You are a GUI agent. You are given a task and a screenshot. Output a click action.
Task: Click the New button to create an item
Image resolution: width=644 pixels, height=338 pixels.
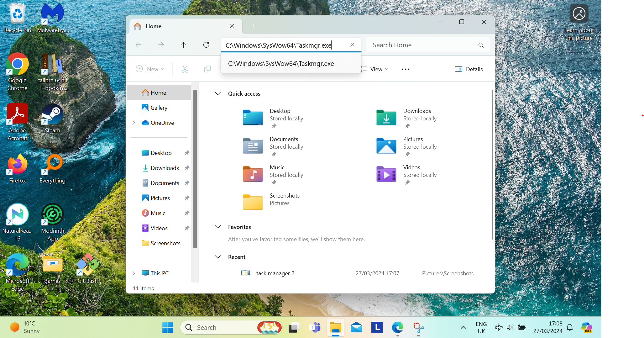(x=150, y=69)
